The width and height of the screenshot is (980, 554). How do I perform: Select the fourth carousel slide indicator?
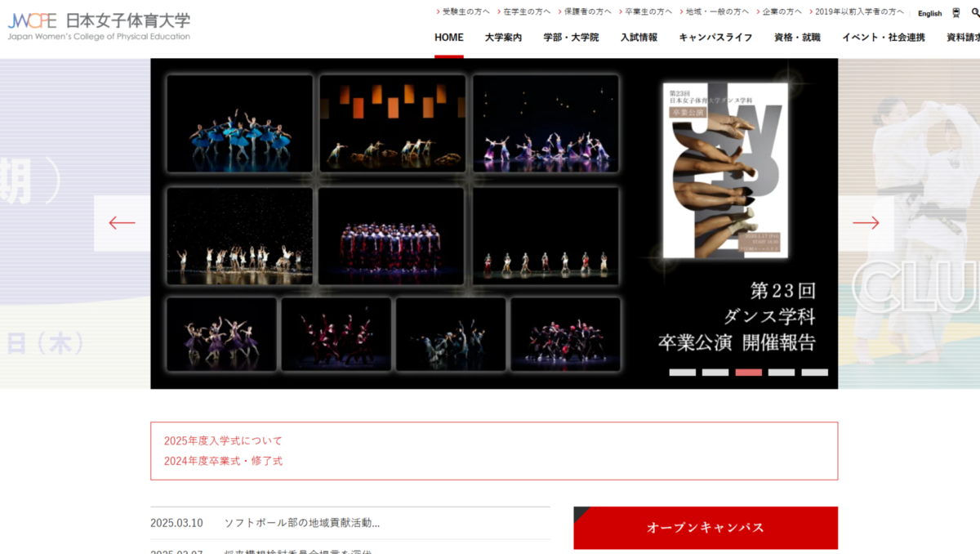pyautogui.click(x=782, y=373)
